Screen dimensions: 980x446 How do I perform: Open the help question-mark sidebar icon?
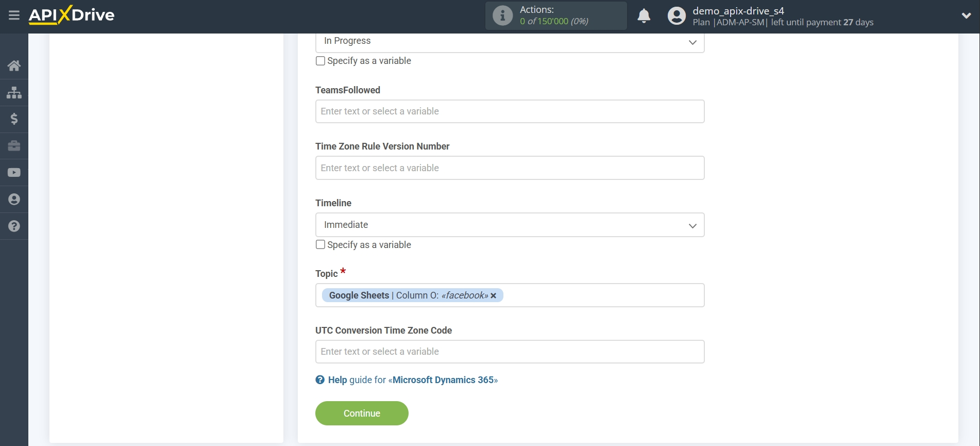[x=14, y=226]
